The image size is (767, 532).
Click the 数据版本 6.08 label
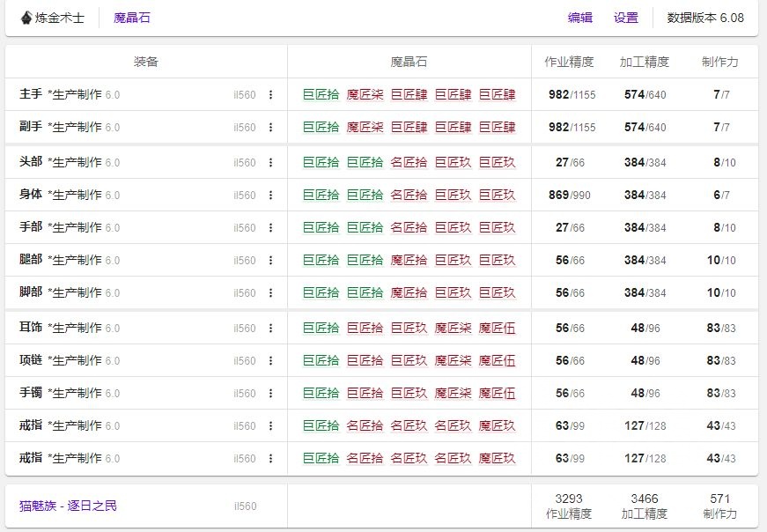tap(705, 18)
